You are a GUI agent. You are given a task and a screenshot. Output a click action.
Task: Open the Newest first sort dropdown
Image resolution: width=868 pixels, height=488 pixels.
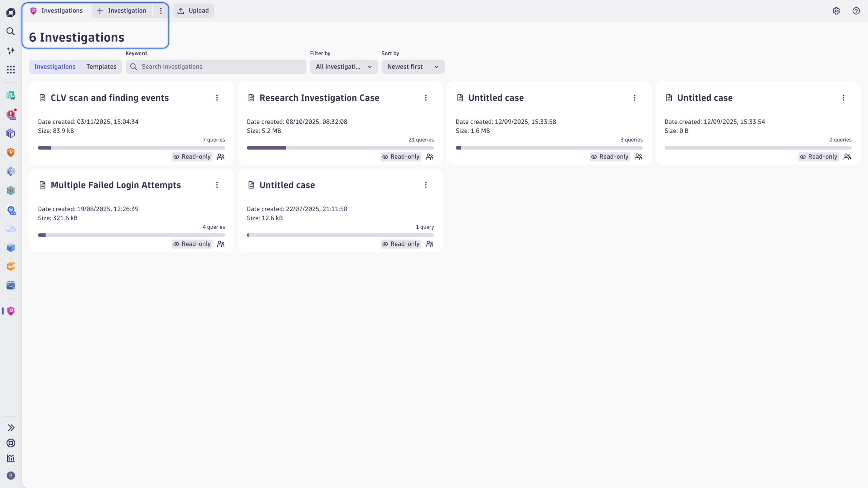tap(413, 67)
